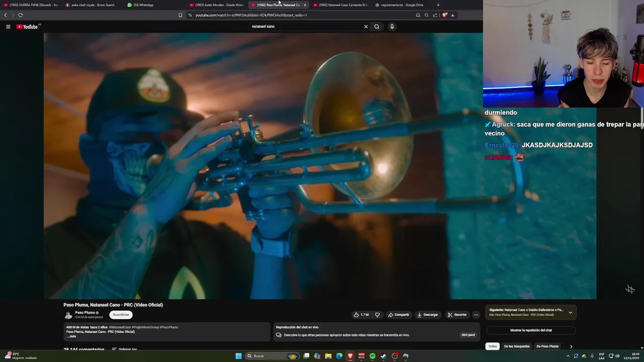Click the Windows taskbar Buscar search box
Image resolution: width=644 pixels, height=362 pixels.
pos(272,356)
